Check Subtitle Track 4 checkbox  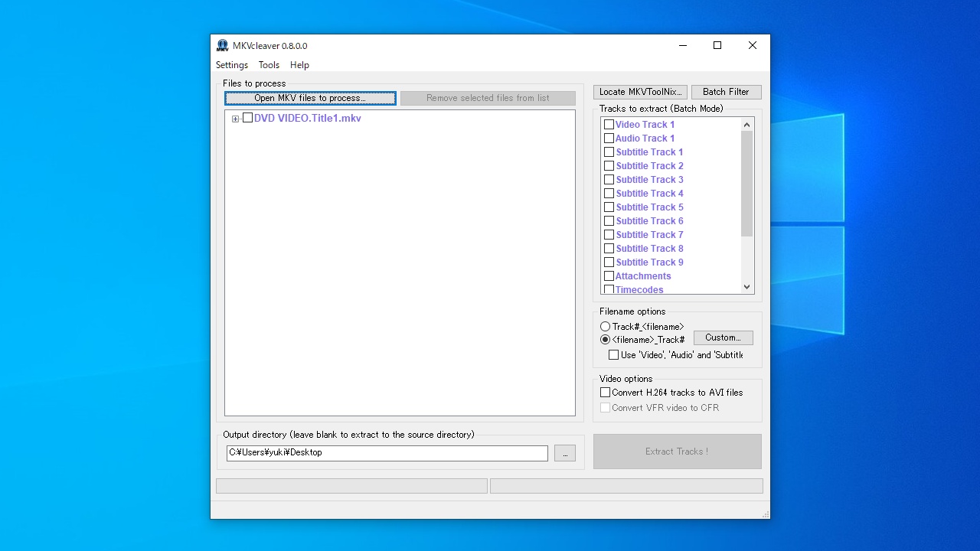(x=609, y=194)
